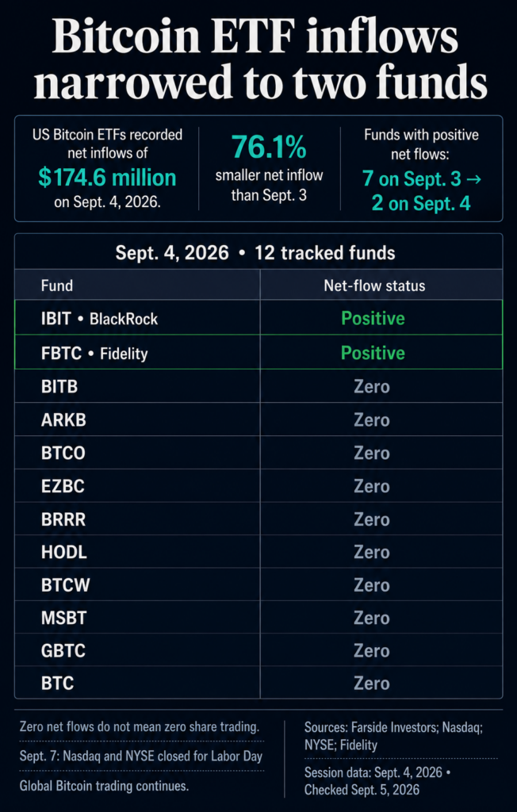
Task: Select the ARKB fund row
Action: (x=258, y=419)
